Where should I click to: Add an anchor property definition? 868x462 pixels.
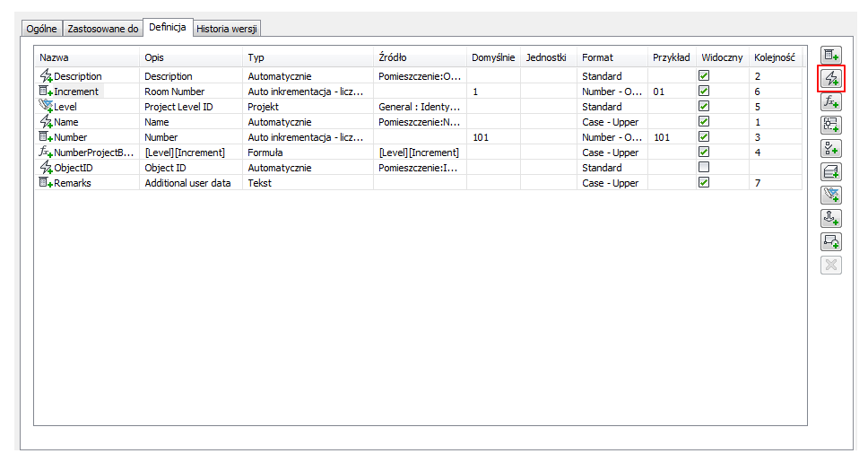tap(831, 218)
